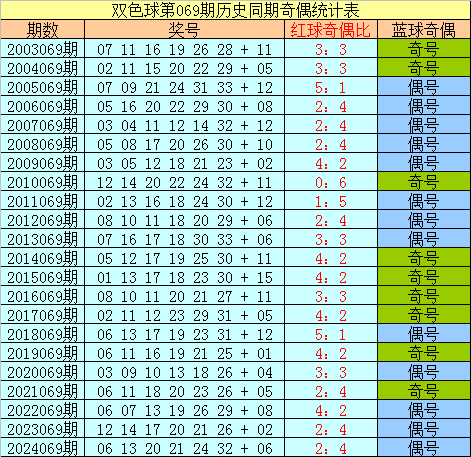Click the 2015069期 period cell

[42, 277]
